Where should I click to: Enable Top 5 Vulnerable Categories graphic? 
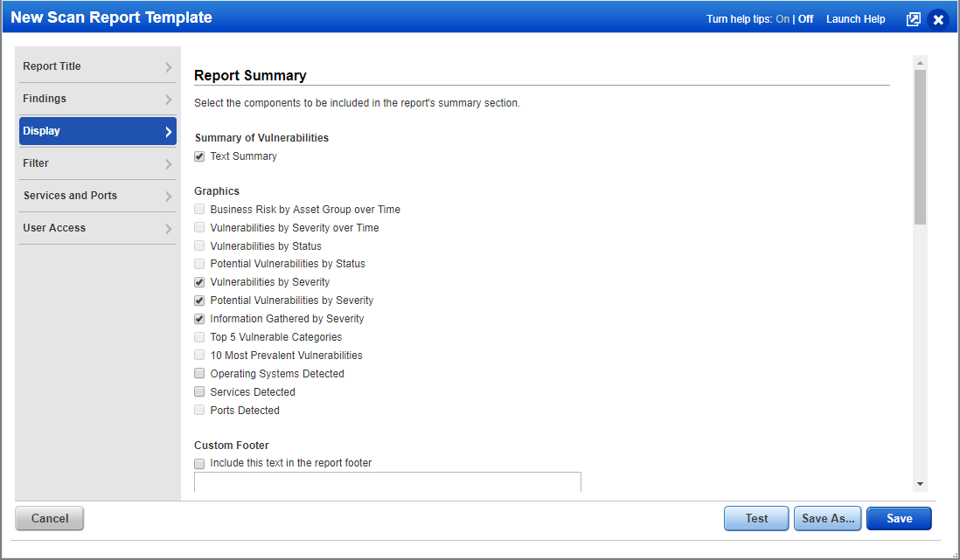pyautogui.click(x=199, y=336)
